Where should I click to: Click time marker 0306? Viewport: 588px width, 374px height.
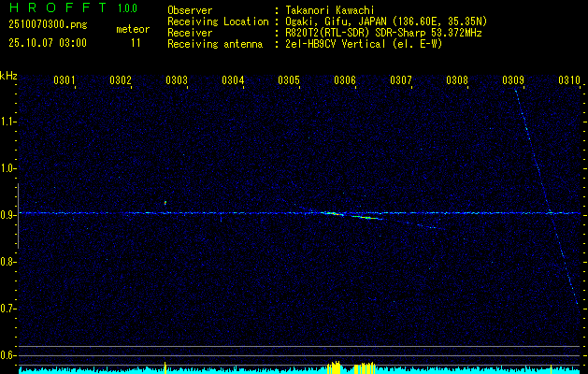click(345, 79)
